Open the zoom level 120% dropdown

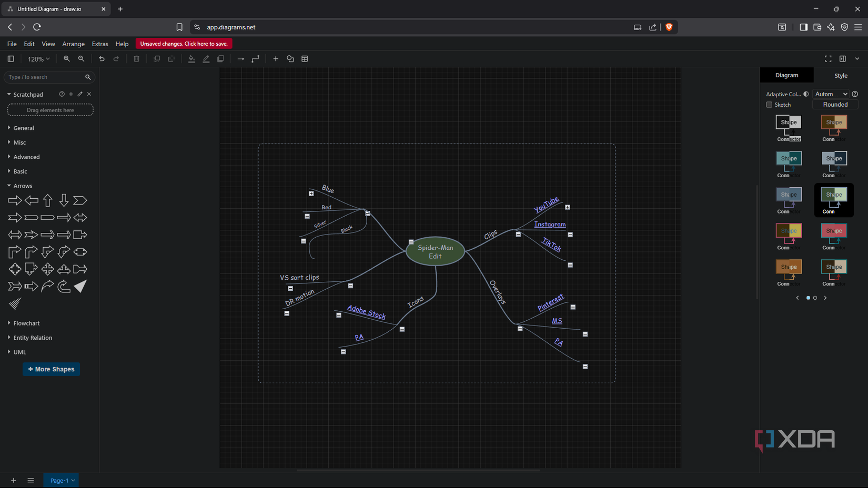click(38, 58)
